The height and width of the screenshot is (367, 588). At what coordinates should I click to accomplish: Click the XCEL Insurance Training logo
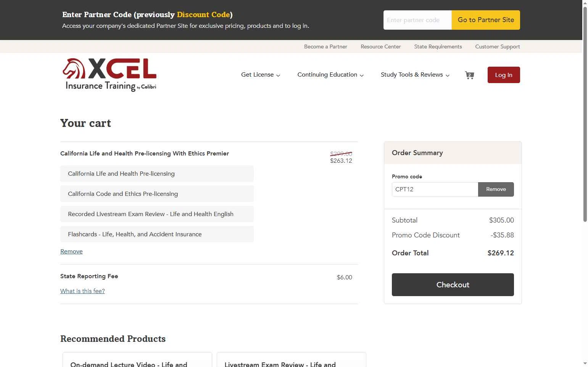pos(110,75)
